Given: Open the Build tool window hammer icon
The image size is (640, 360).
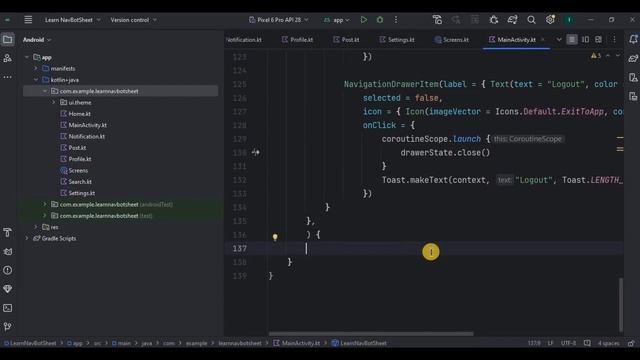Looking at the screenshot, I should (x=8, y=232).
